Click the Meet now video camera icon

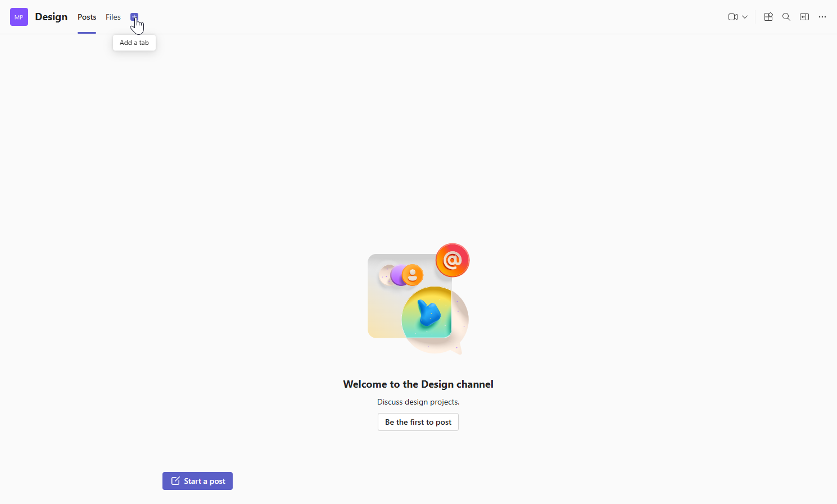coord(732,17)
